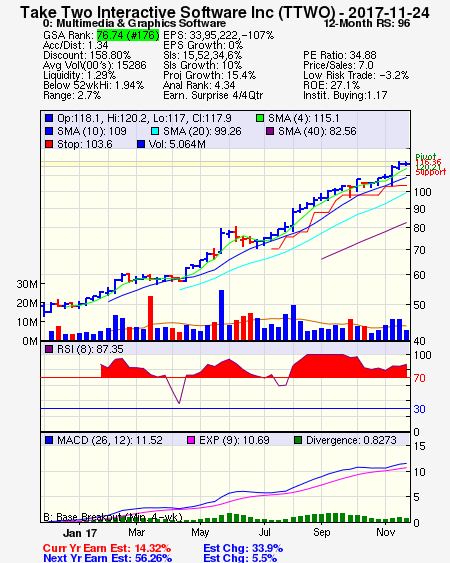Click the EPS Growth: 0% text

[203, 45]
